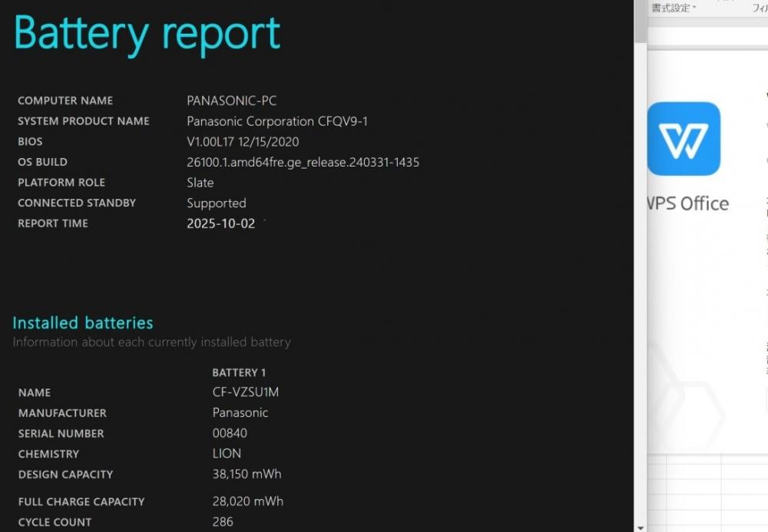Click the 'Installed batteries' section heading
This screenshot has width=768, height=532.
coord(83,322)
